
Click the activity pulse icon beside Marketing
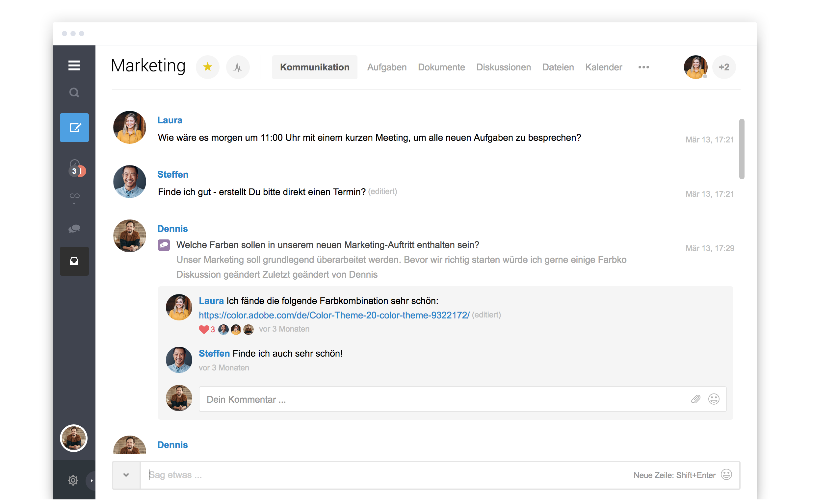[238, 67]
